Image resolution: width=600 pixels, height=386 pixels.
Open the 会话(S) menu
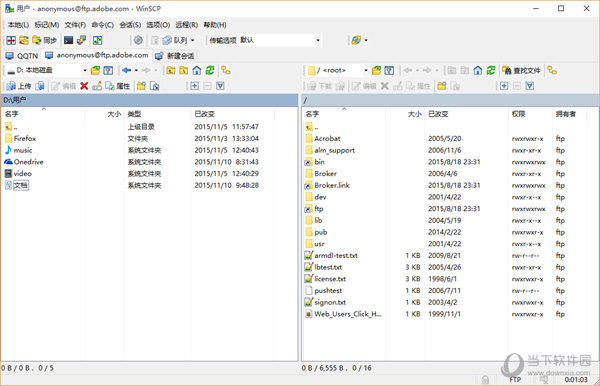coord(130,25)
